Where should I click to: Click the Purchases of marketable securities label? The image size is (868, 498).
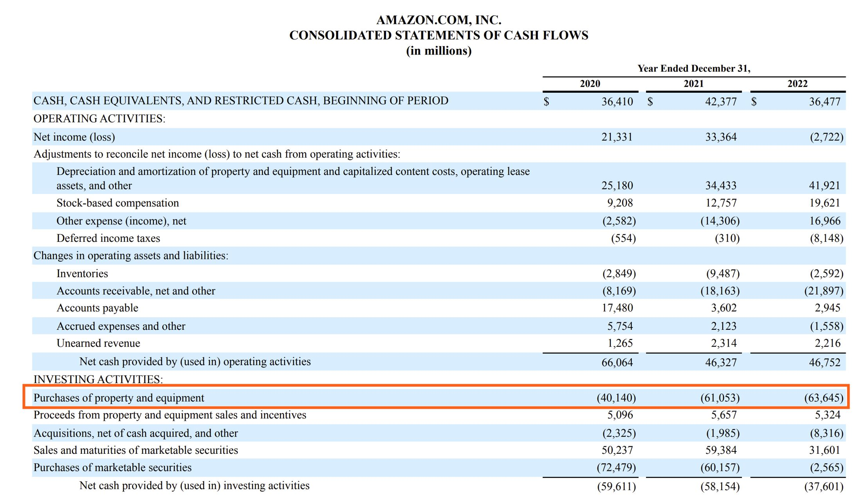coord(112,467)
